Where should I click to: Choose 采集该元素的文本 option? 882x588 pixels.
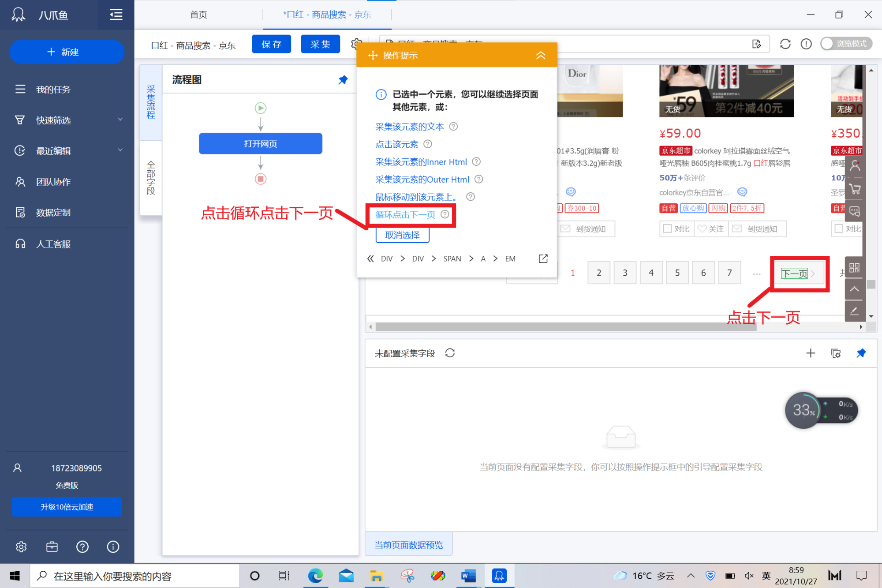point(410,127)
